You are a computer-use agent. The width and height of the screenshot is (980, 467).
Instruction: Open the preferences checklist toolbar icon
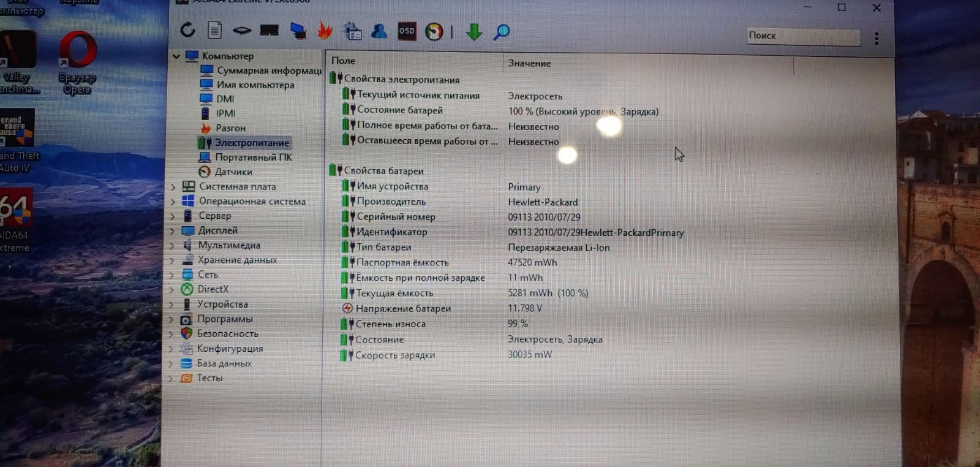pos(352,31)
